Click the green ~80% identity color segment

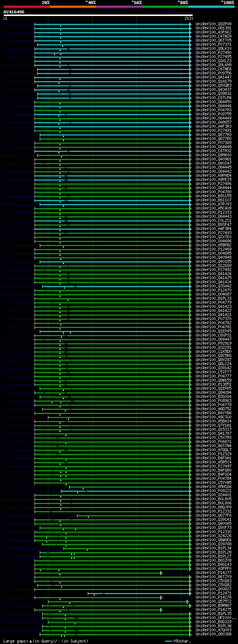tap(165, 7)
